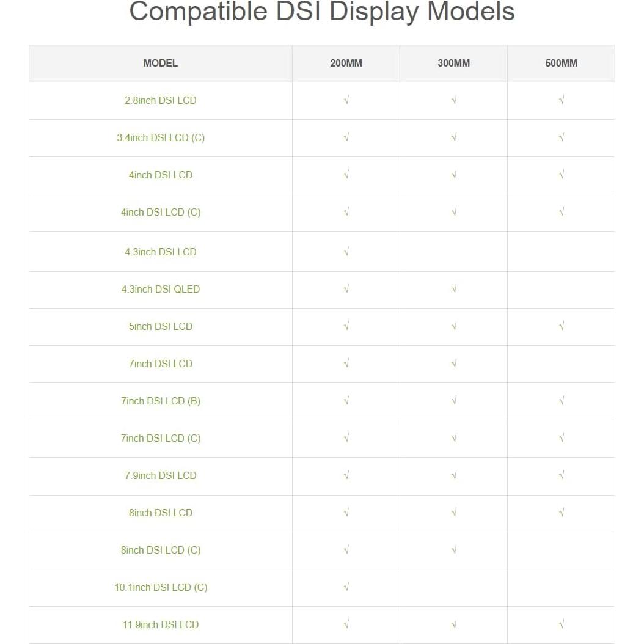Click the Compatible DSI Display Models heading
Screen dimensions: 644x644
pos(322,12)
